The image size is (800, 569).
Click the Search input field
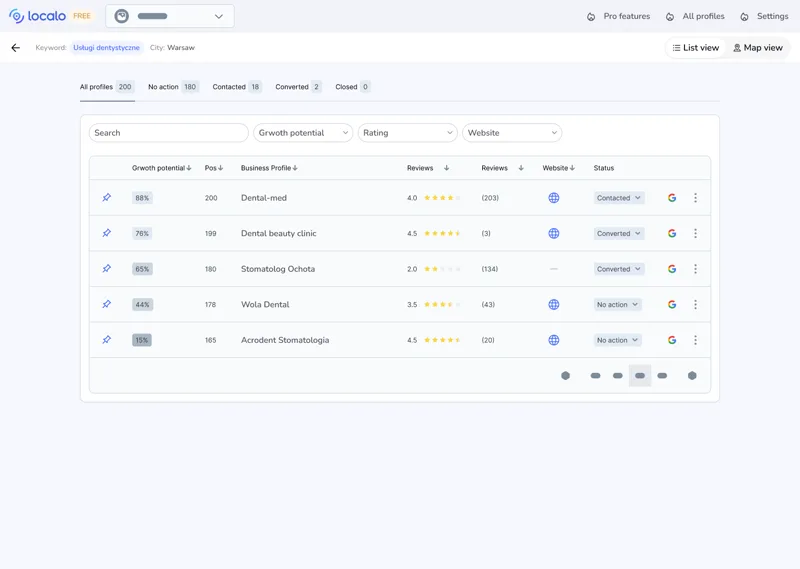[x=168, y=133]
